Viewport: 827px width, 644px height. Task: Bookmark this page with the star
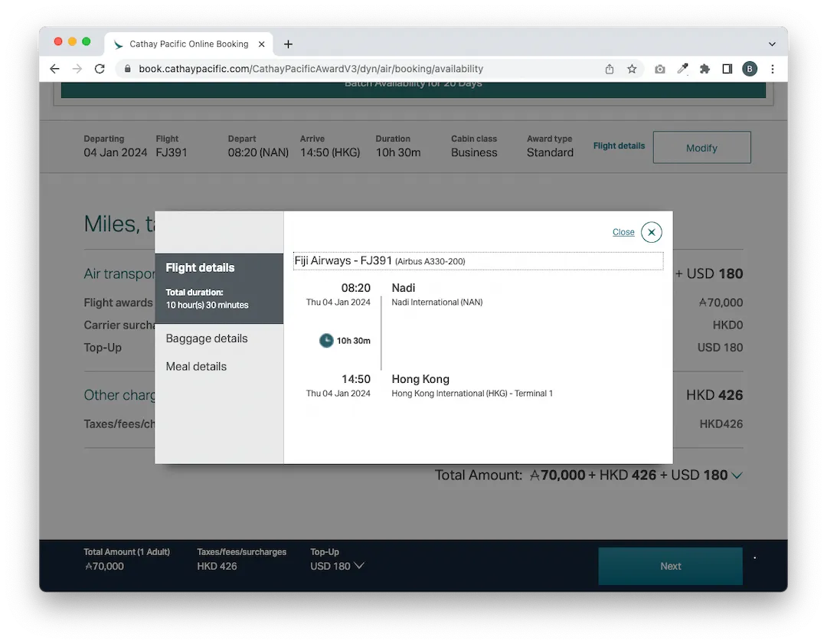(x=632, y=69)
